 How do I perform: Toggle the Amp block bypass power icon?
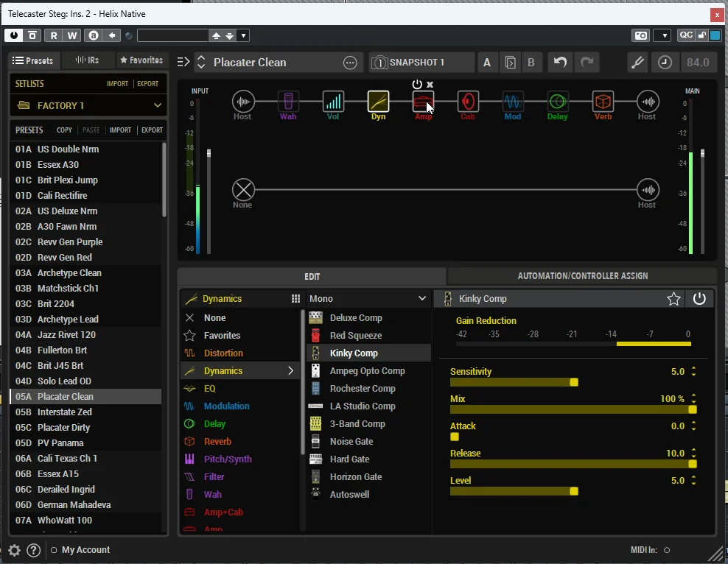coord(417,84)
